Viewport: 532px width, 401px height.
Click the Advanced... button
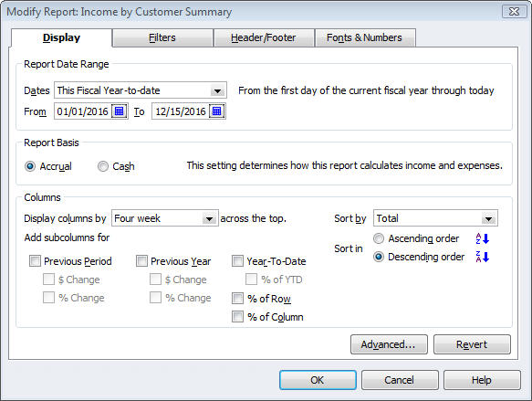tap(389, 344)
